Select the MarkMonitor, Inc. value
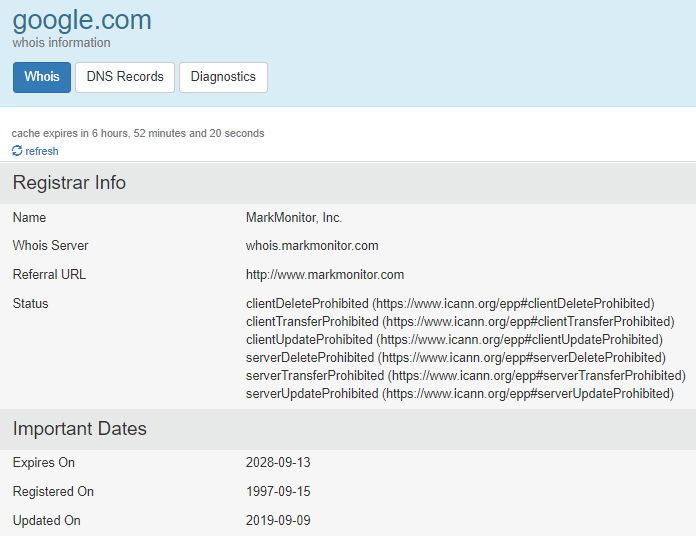Image resolution: width=696 pixels, height=536 pixels. pos(294,217)
